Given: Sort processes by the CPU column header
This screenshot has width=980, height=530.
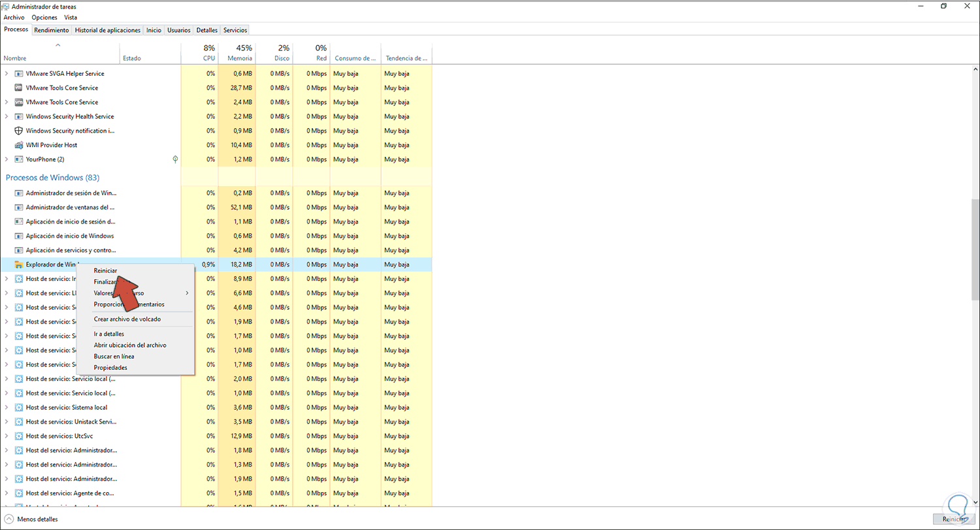Looking at the screenshot, I should (x=199, y=53).
